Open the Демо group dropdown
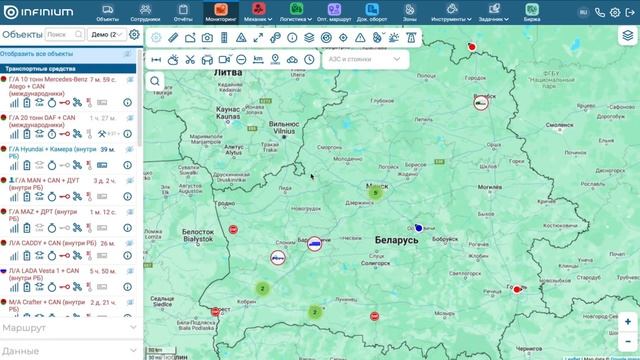 (x=107, y=35)
